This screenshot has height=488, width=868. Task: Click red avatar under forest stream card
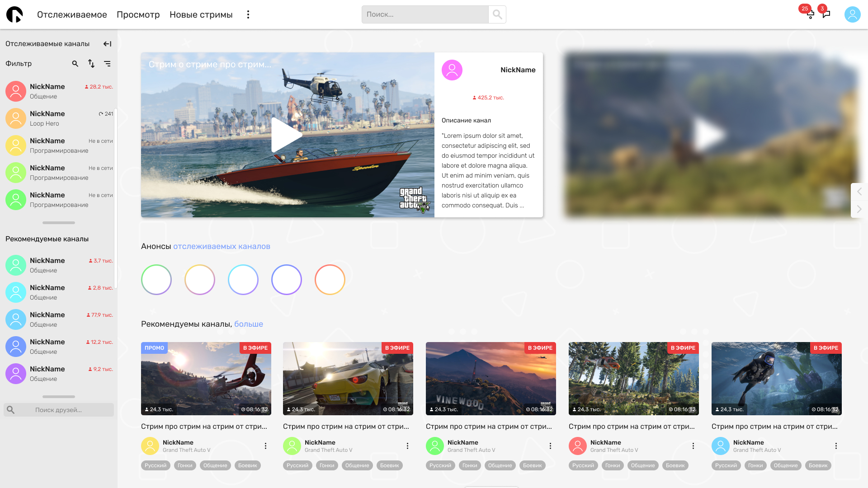(x=578, y=446)
